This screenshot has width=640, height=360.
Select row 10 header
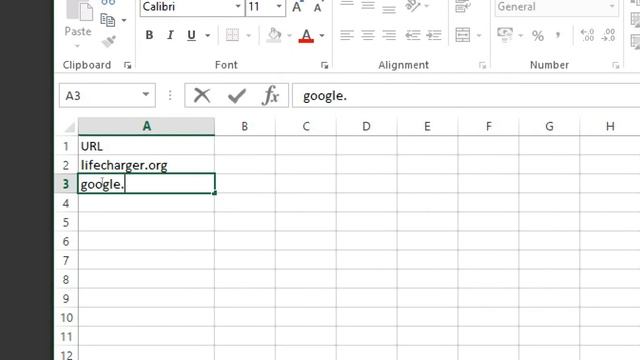[66, 318]
